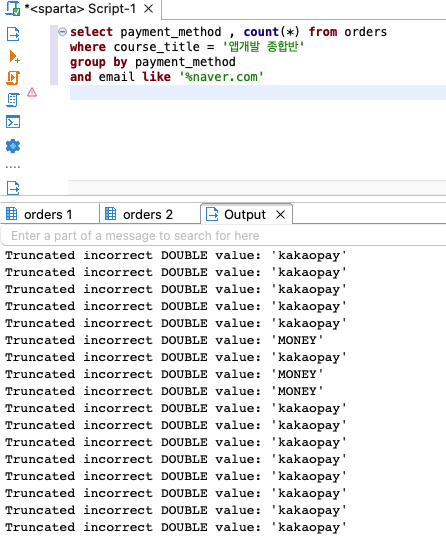The height and width of the screenshot is (552, 446).
Task: Click the '앱개발 종합반' string literal
Action: point(264,46)
